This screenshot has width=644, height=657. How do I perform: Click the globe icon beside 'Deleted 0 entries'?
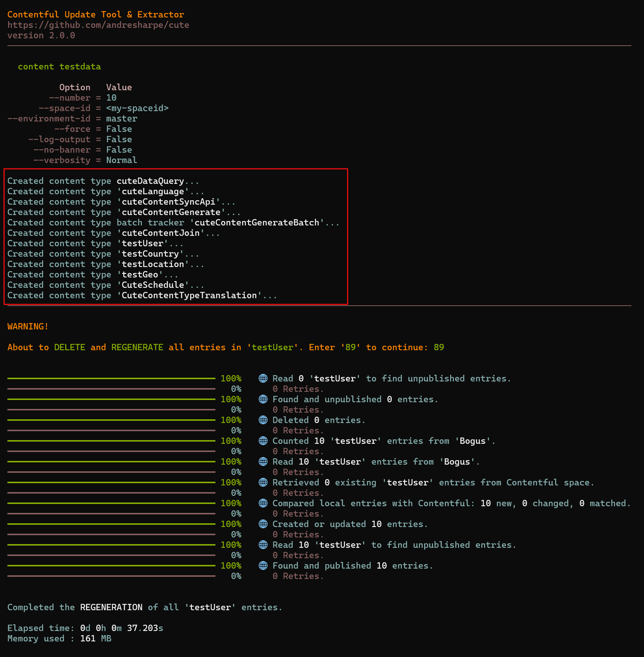tap(263, 420)
